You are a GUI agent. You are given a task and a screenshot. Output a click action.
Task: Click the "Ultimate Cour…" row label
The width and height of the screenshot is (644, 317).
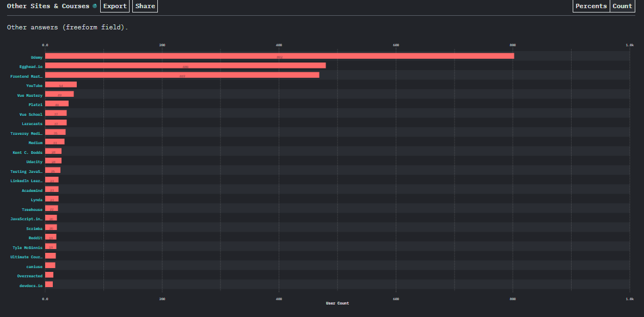[27, 257]
